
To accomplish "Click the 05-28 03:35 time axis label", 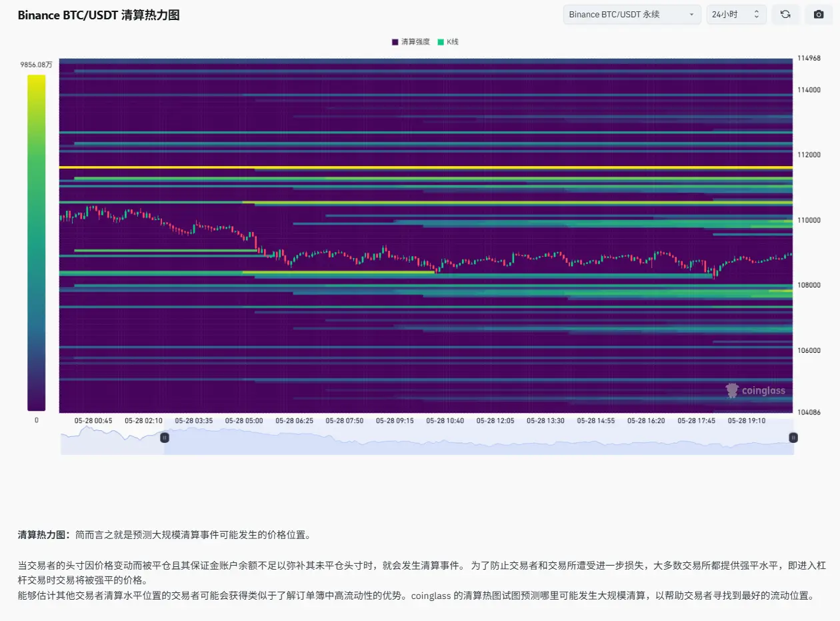I will (x=194, y=421).
